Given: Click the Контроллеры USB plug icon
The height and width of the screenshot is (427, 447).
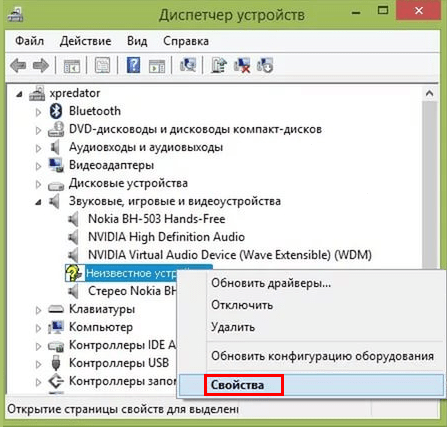Looking at the screenshot, I should tap(56, 363).
